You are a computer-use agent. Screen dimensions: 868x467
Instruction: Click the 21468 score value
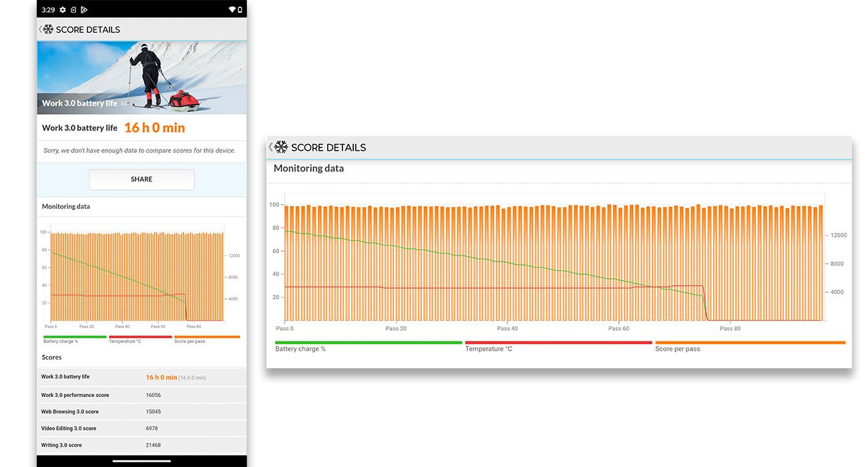[154, 445]
